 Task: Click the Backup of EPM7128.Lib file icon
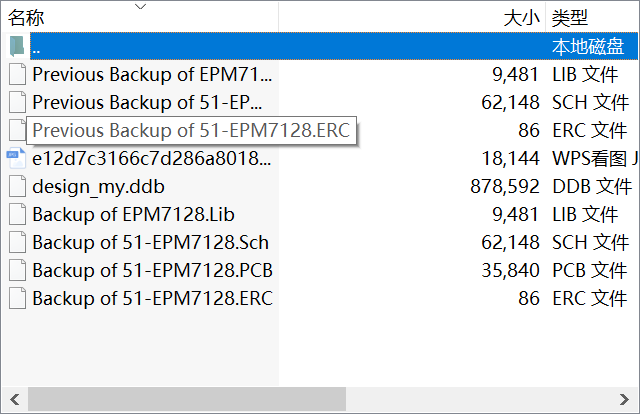17,214
